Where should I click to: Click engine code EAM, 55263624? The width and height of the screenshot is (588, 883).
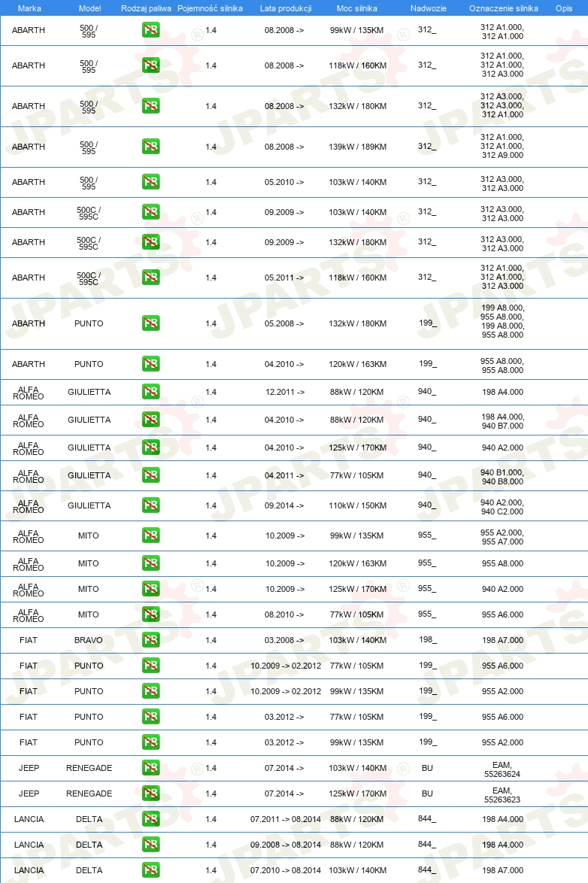point(502,770)
